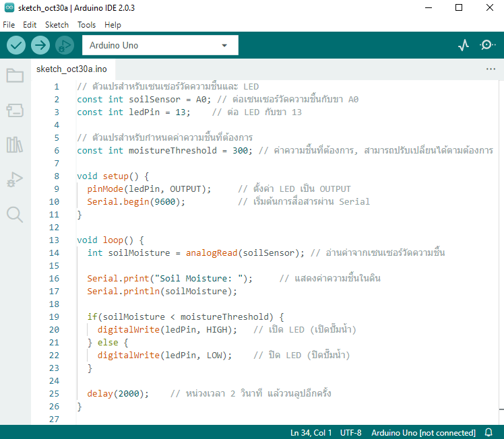Click the Upload arrow button

click(x=40, y=45)
